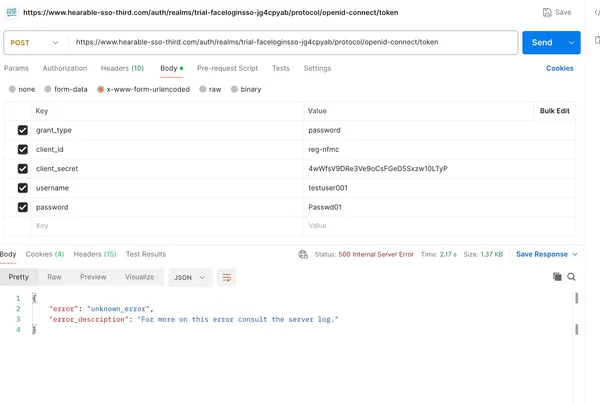Open the POST method dropdown
Screen dimensions: 600x404
click(x=35, y=43)
